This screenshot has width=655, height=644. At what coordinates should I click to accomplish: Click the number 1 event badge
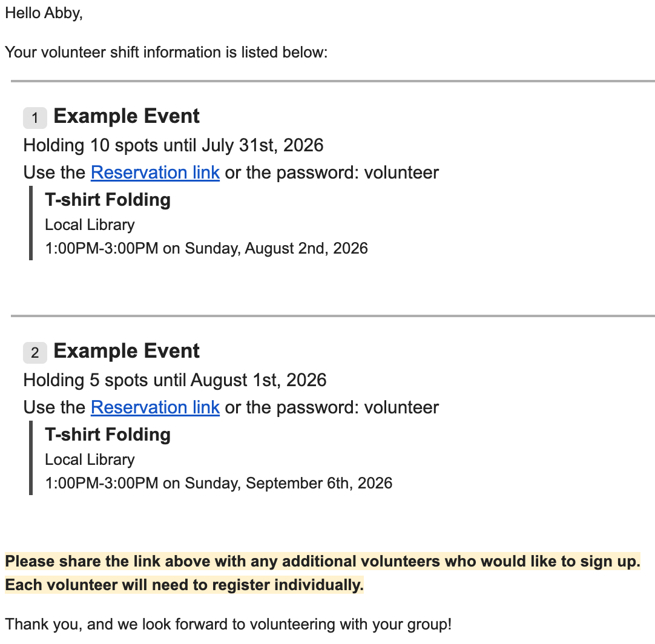point(35,118)
